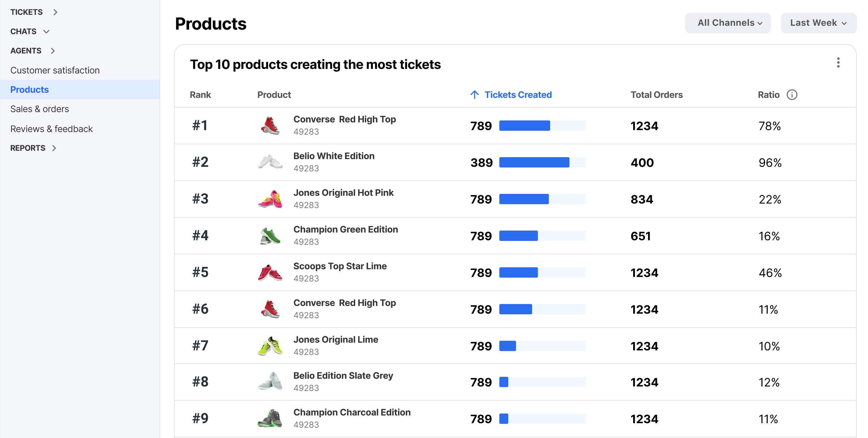Expand the AGENTS section chevron
The height and width of the screenshot is (438, 868).
52,51
